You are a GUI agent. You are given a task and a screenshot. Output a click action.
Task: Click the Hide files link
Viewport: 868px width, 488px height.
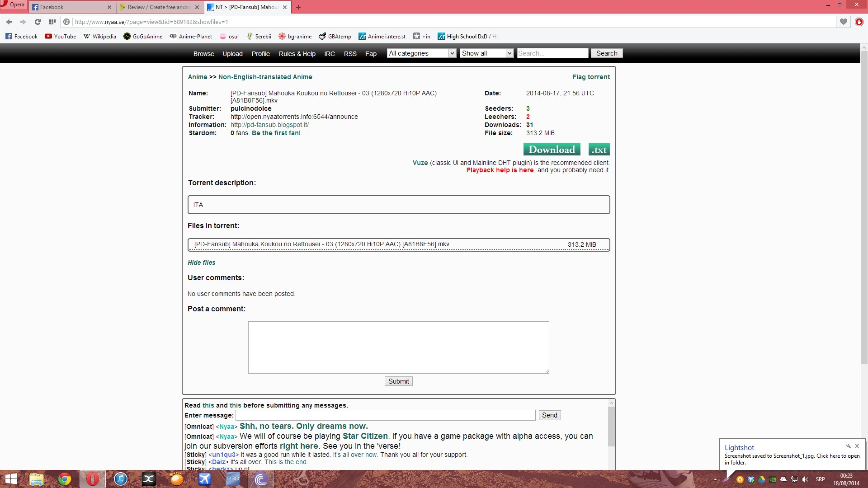click(202, 263)
